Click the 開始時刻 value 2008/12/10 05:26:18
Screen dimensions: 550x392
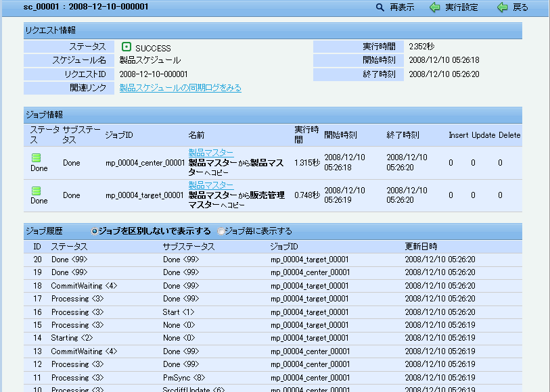pyautogui.click(x=444, y=60)
